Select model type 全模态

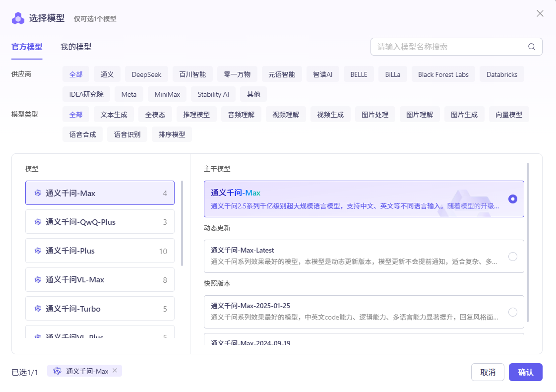pos(155,114)
